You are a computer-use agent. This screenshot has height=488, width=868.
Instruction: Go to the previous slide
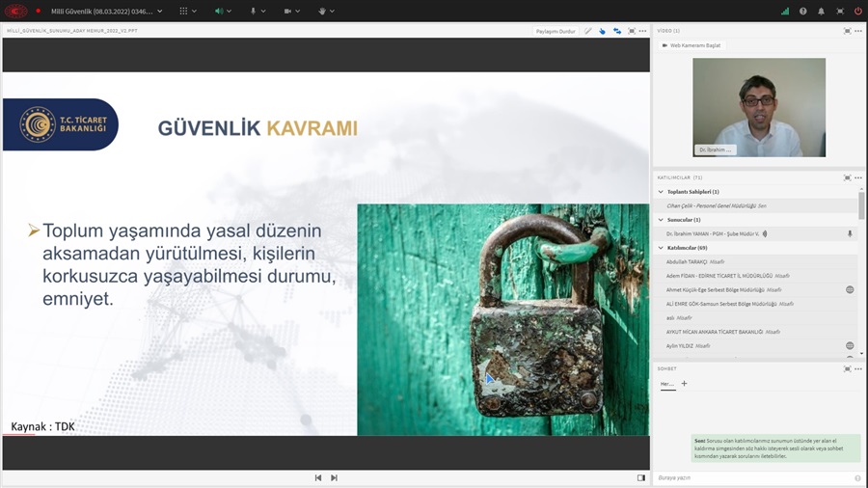click(x=318, y=477)
